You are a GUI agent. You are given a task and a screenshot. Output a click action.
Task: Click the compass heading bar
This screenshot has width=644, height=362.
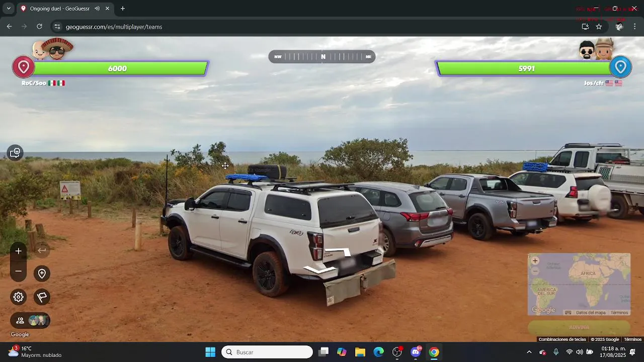(322, 57)
